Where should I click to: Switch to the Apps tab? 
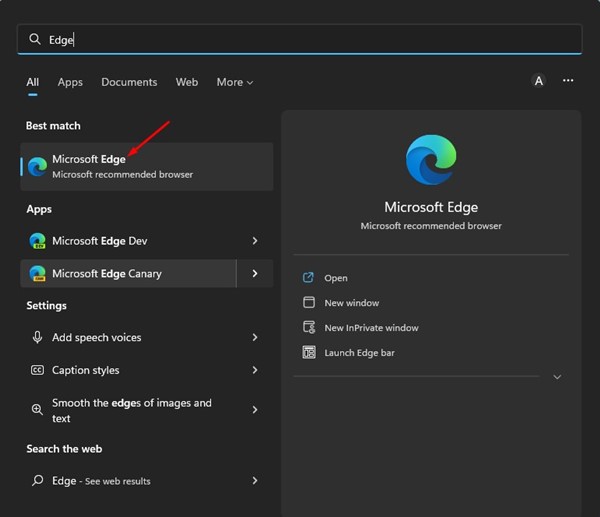click(70, 82)
